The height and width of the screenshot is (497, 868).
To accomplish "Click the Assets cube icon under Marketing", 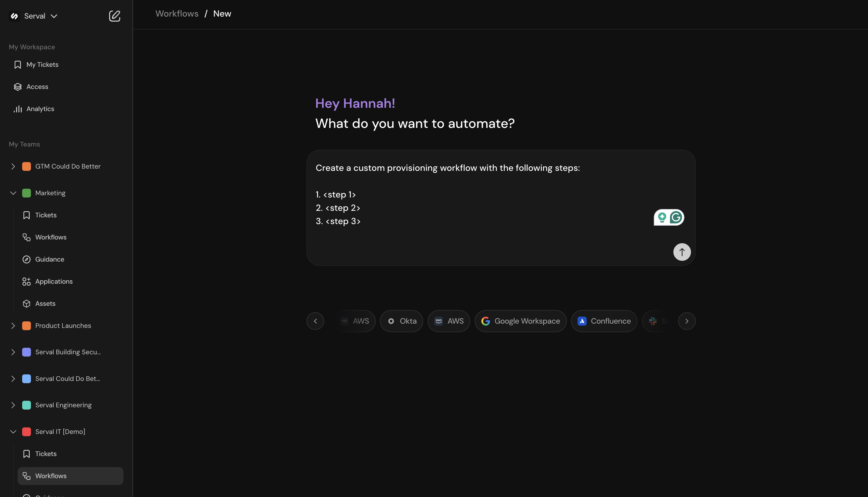I will click(27, 303).
